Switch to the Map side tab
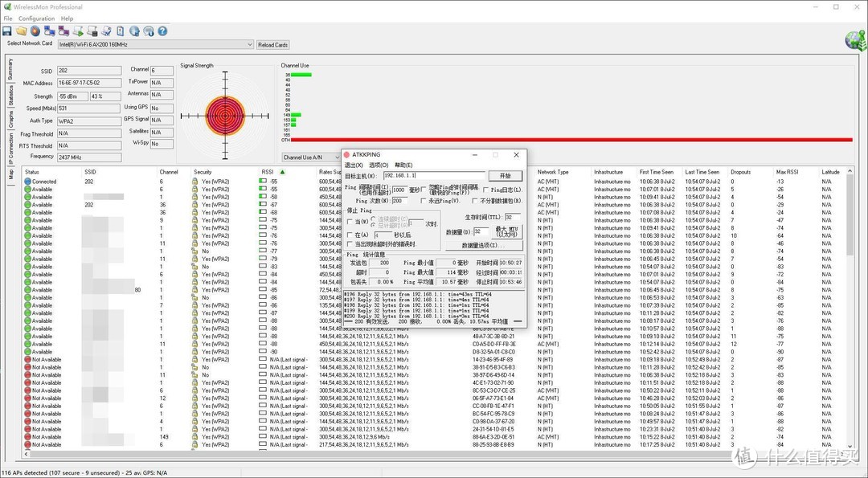868x478 pixels. click(x=10, y=175)
